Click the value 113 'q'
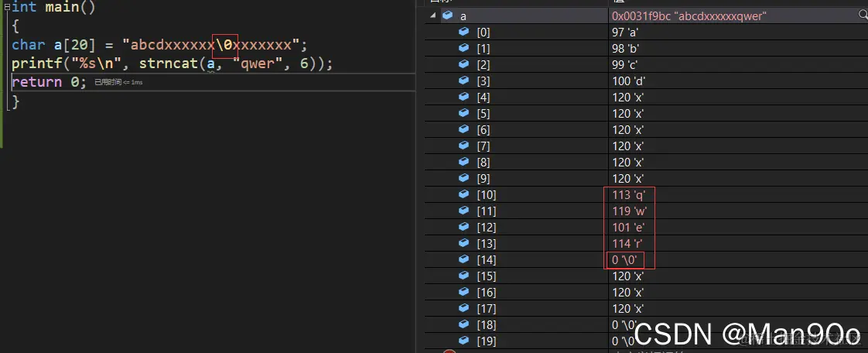 pos(629,195)
